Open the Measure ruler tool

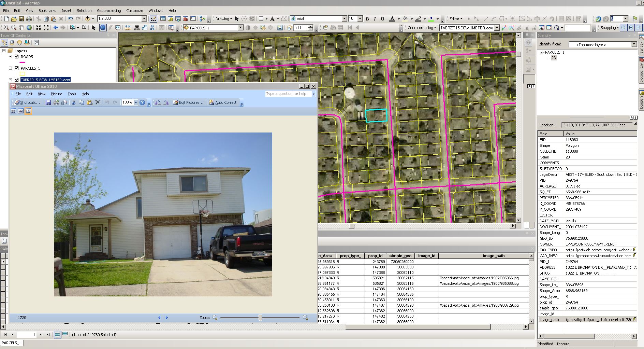point(128,28)
